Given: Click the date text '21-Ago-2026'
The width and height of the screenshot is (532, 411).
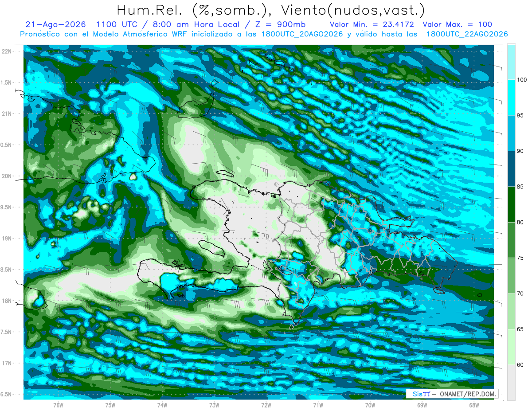Looking at the screenshot, I should [55, 24].
